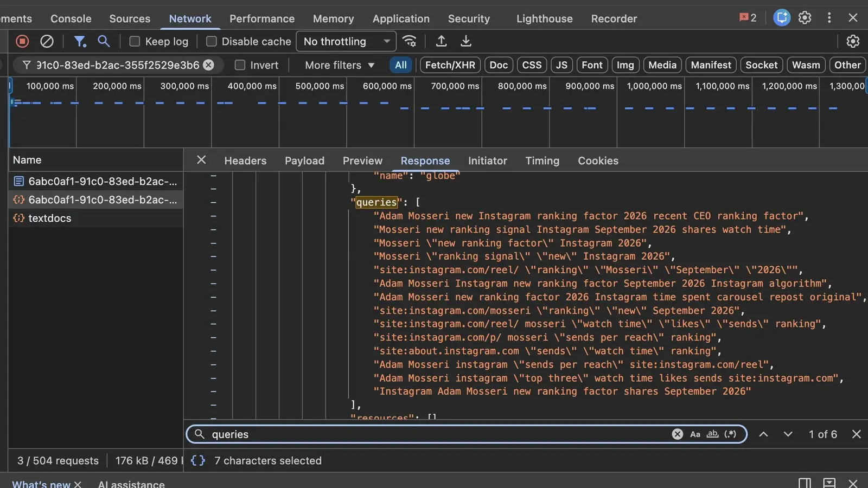Image resolution: width=868 pixels, height=488 pixels.
Task: Toggle match case Aa option
Action: 695,434
